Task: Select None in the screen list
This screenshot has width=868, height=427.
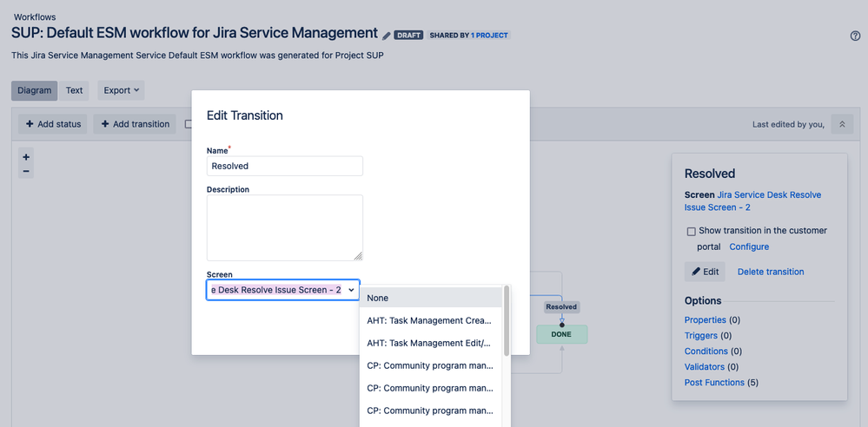Action: click(431, 298)
